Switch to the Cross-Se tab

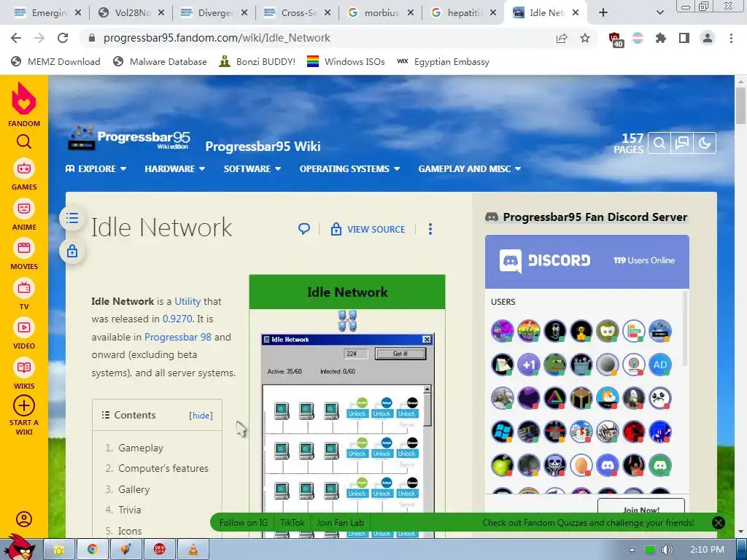point(298,13)
